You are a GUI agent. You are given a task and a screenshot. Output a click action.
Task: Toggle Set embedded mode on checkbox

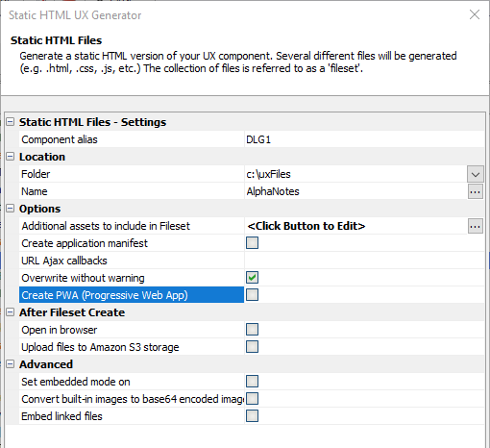252,382
